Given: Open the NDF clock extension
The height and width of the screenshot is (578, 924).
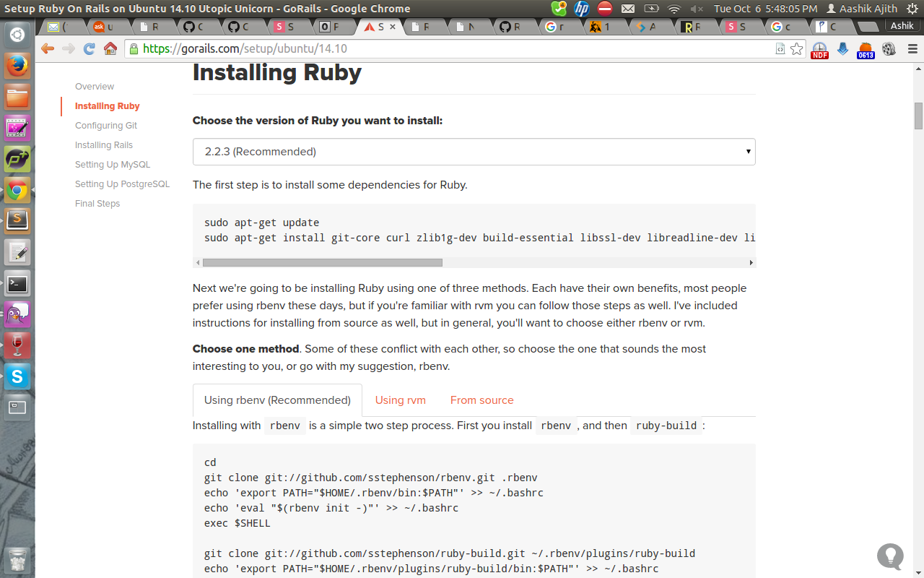Looking at the screenshot, I should pyautogui.click(x=820, y=50).
